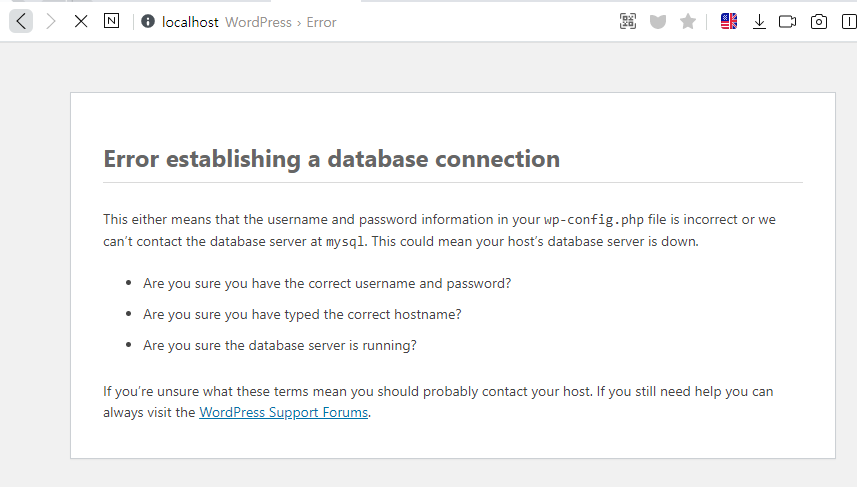Click the shield protection icon
The width and height of the screenshot is (857, 487).
[658, 22]
